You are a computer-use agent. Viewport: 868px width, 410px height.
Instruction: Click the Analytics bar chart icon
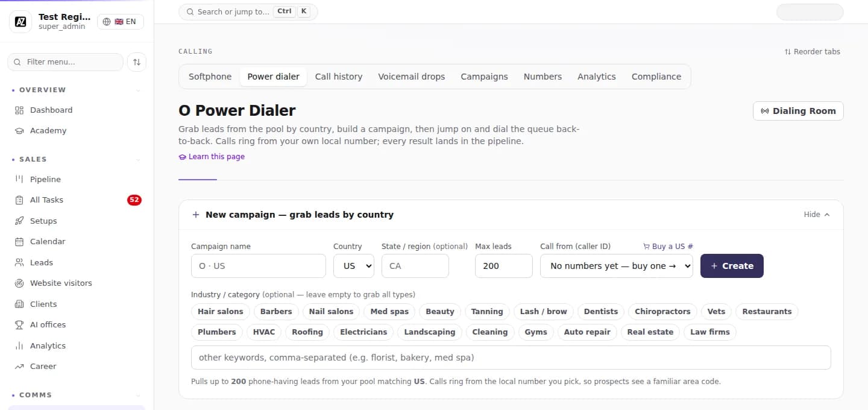(x=19, y=345)
